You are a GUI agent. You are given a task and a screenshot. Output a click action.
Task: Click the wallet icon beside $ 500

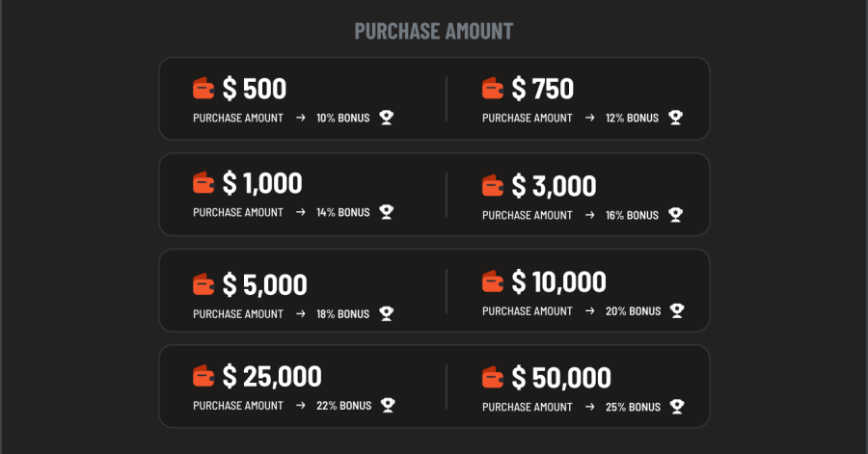tap(203, 89)
